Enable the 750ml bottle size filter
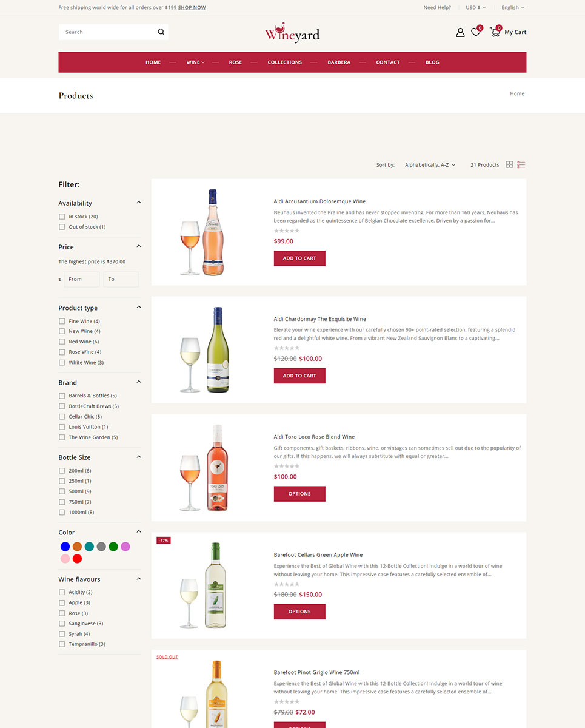This screenshot has height=728, width=585. click(62, 502)
